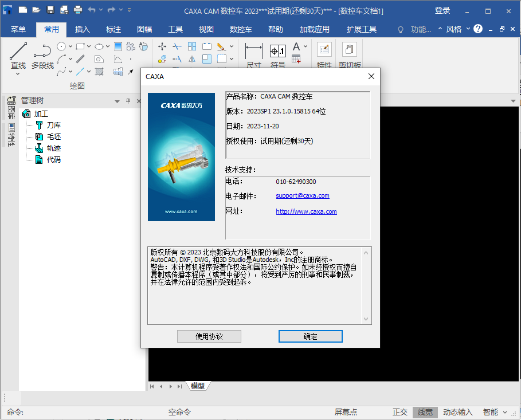Expand the circle tool dropdown arrow

[70, 46]
